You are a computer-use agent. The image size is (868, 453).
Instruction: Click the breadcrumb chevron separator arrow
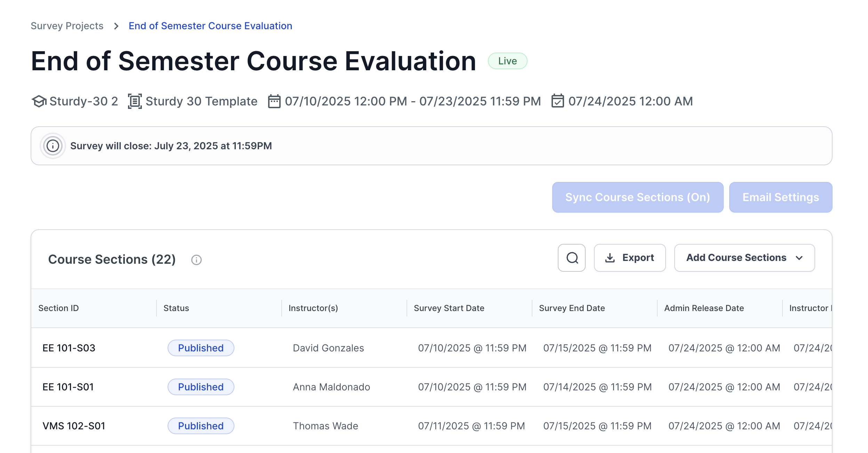coord(116,26)
